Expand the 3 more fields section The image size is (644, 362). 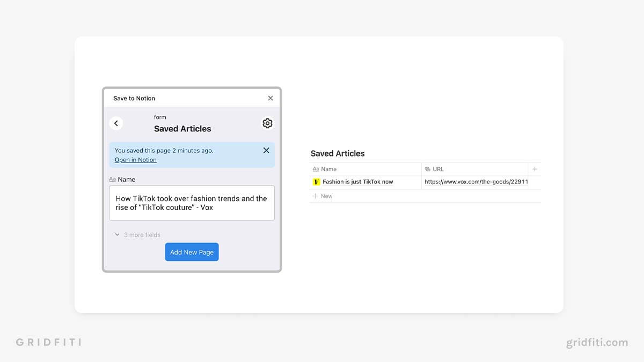(138, 235)
